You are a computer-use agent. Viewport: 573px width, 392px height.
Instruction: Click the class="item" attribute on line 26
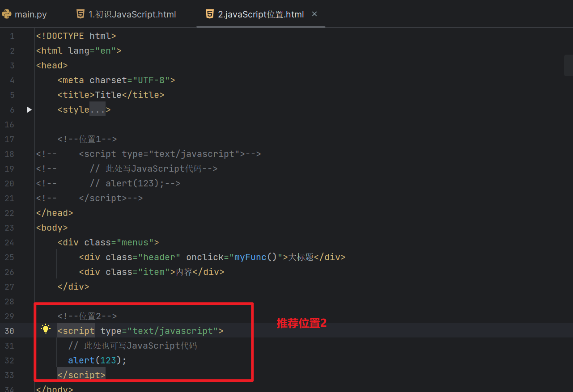[x=138, y=272]
